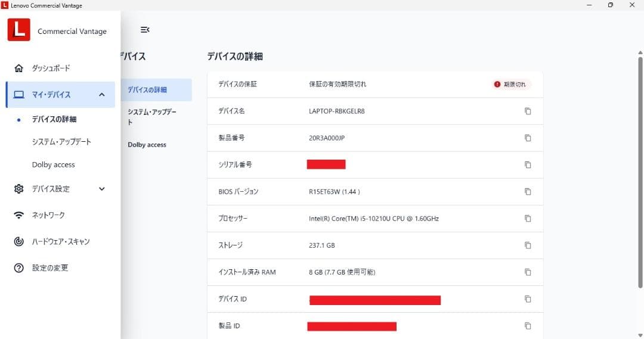Copy the インストール済み RAM value
The image size is (644, 339).
(x=528, y=272)
